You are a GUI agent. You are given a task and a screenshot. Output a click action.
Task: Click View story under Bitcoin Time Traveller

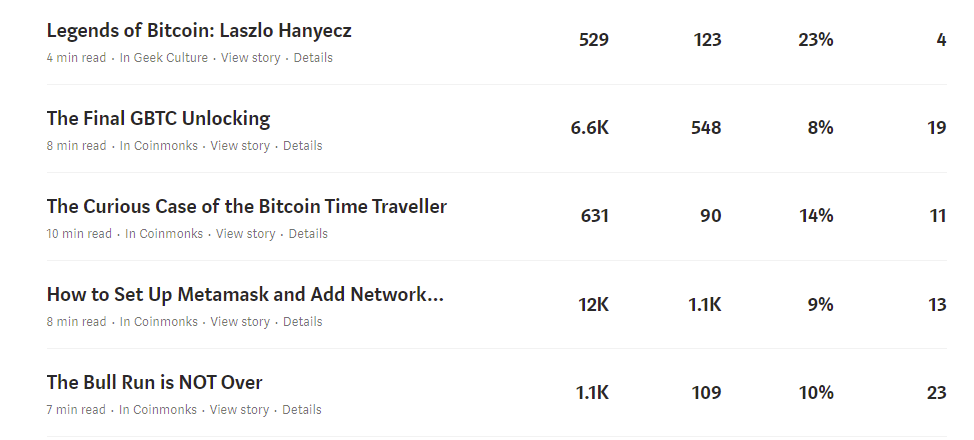[x=245, y=234]
